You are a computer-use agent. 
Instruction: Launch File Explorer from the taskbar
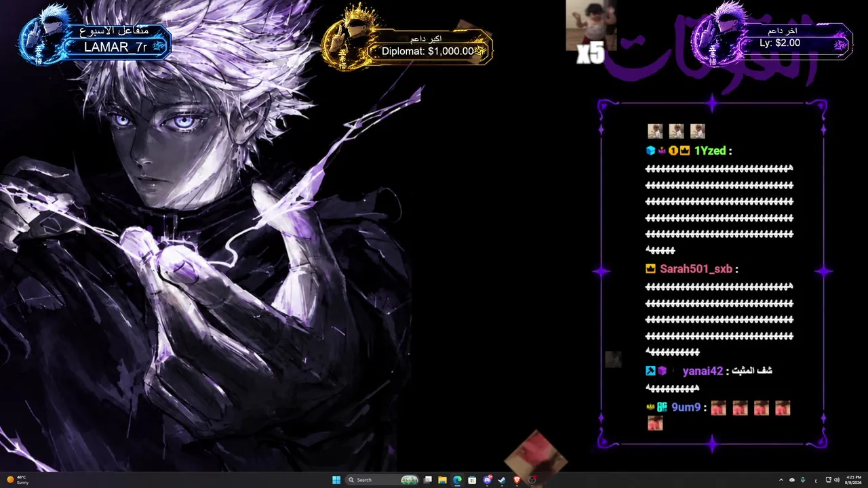point(443,480)
